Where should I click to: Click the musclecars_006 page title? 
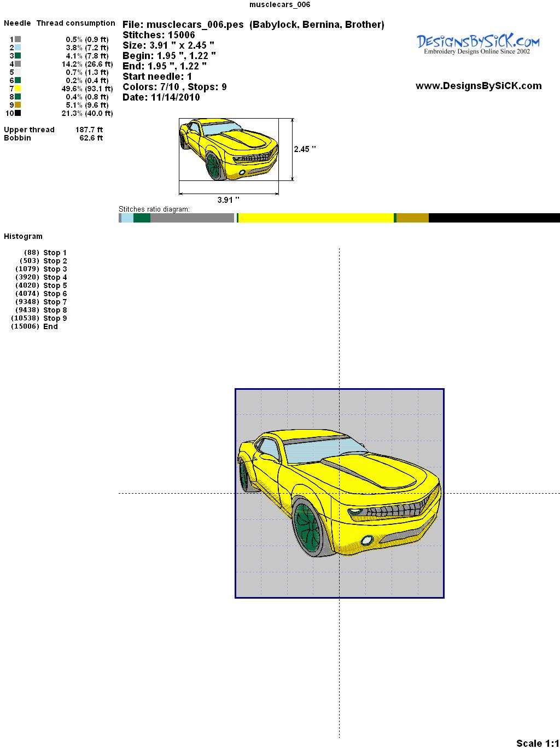click(280, 5)
